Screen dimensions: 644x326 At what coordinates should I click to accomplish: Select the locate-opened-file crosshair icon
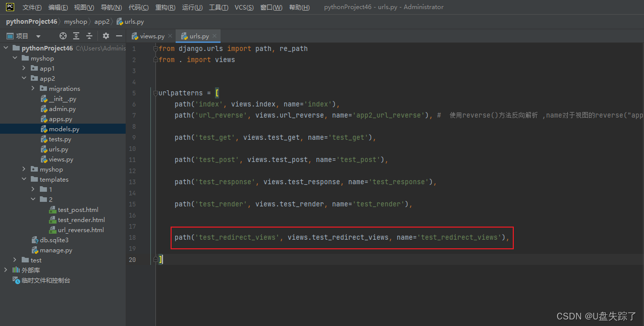click(63, 36)
